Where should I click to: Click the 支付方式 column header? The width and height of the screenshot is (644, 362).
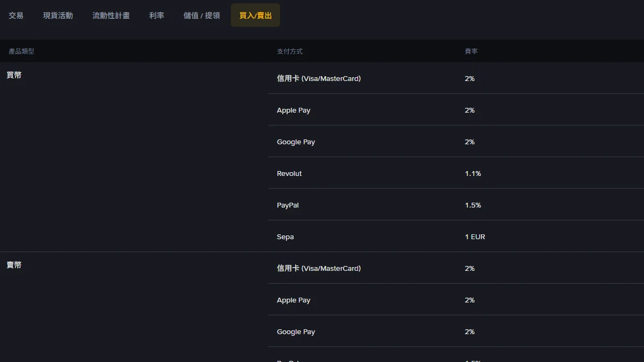pos(290,51)
